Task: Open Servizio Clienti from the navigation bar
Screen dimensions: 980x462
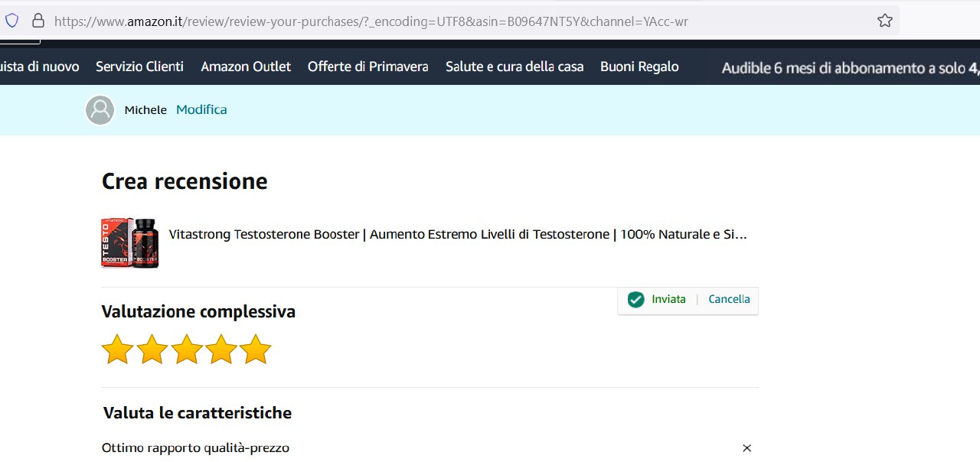Action: pos(139,67)
